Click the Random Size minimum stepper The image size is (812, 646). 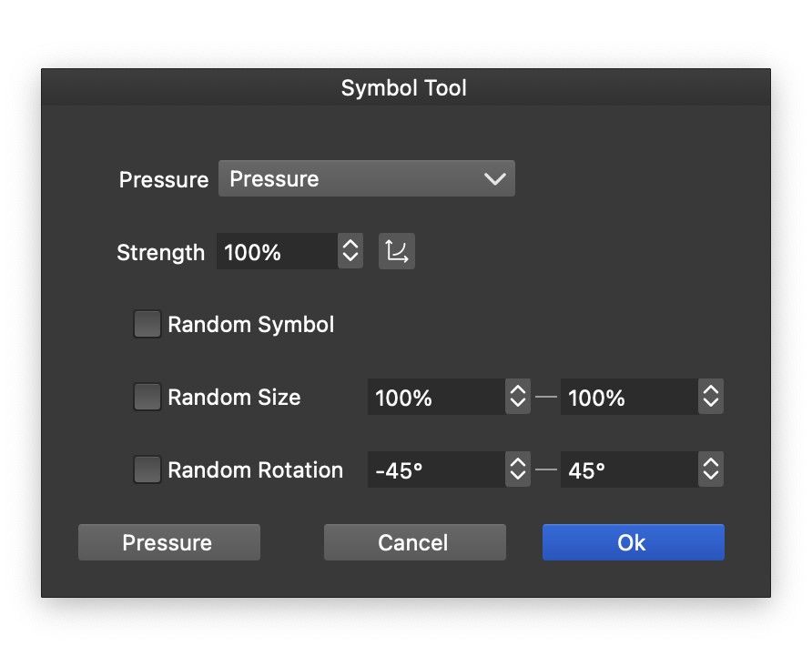pyautogui.click(x=518, y=397)
